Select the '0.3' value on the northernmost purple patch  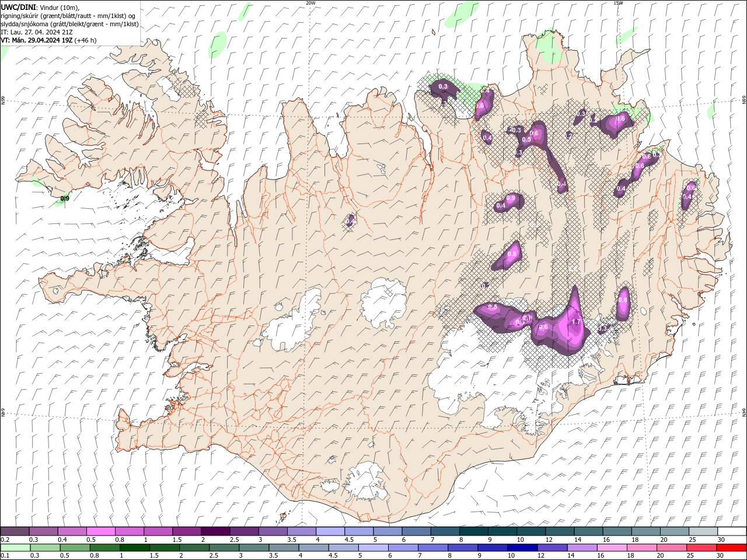pyautogui.click(x=443, y=87)
